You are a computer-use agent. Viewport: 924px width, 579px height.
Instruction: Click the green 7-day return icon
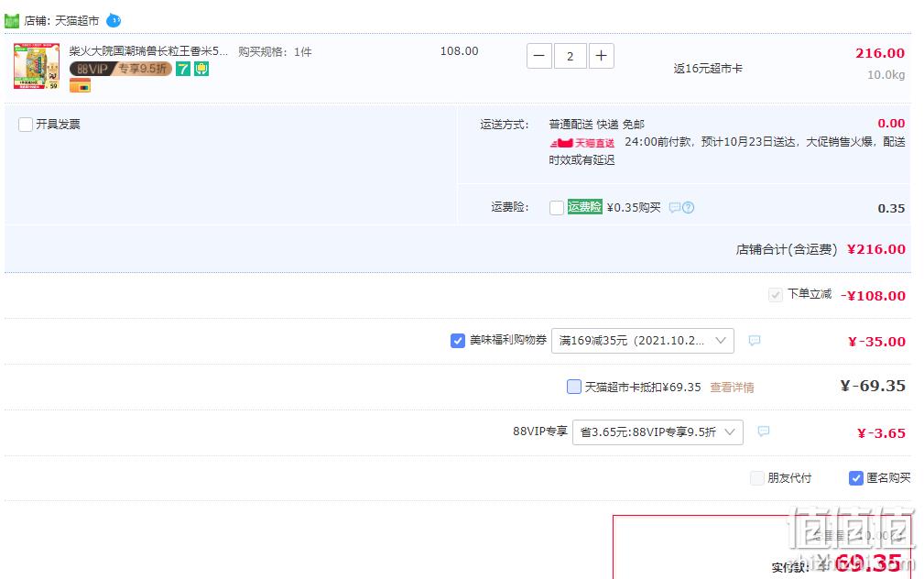pos(183,69)
